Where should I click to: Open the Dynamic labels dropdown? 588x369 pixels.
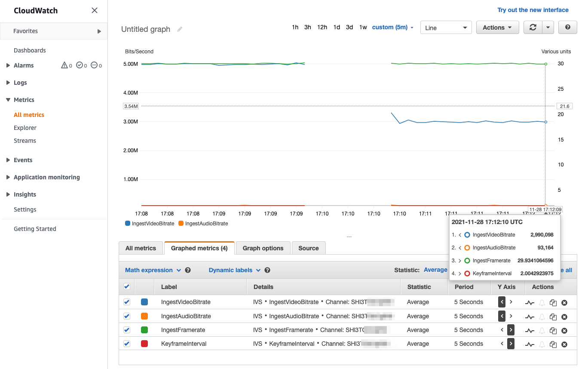(x=235, y=270)
